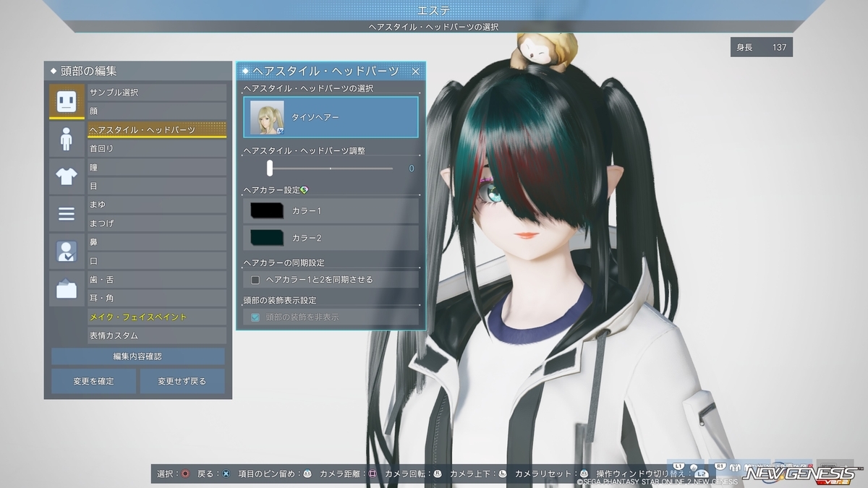This screenshot has width=868, height=488.
Task: Toggle 頭部の装飾を非表示 checkbox
Action: [255, 317]
